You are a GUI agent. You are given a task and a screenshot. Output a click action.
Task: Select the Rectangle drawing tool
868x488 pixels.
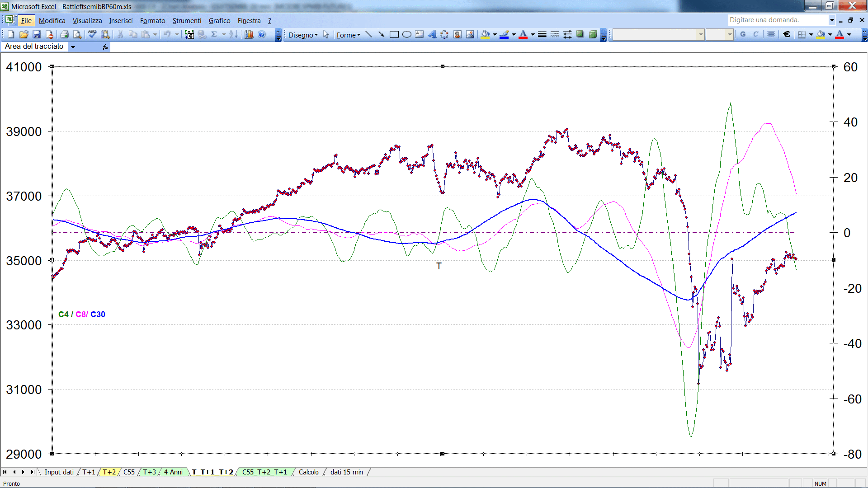394,34
